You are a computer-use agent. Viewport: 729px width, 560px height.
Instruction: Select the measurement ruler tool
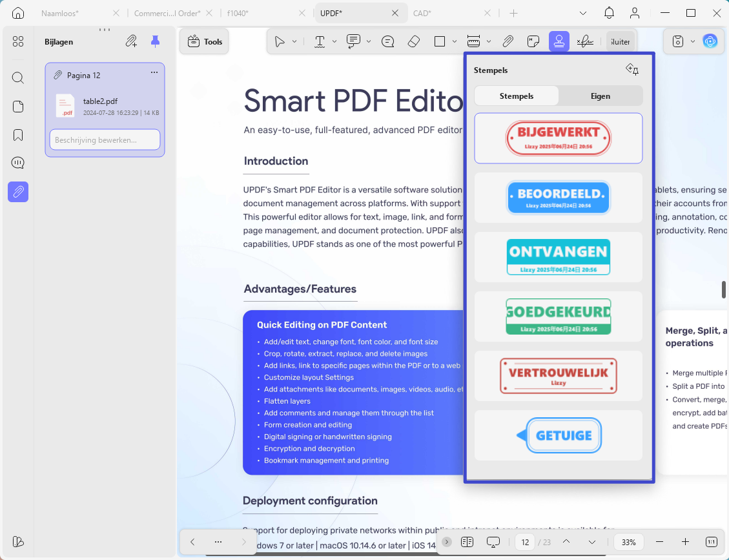[x=473, y=41]
